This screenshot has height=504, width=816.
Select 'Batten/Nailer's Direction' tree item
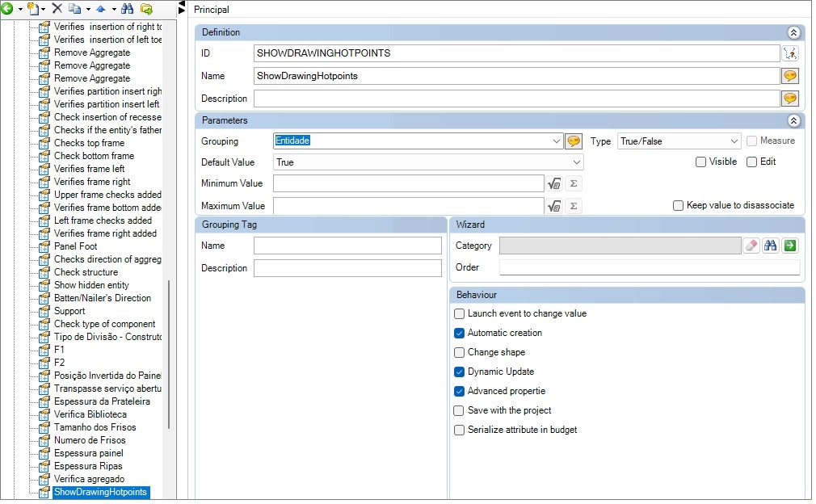coord(103,298)
